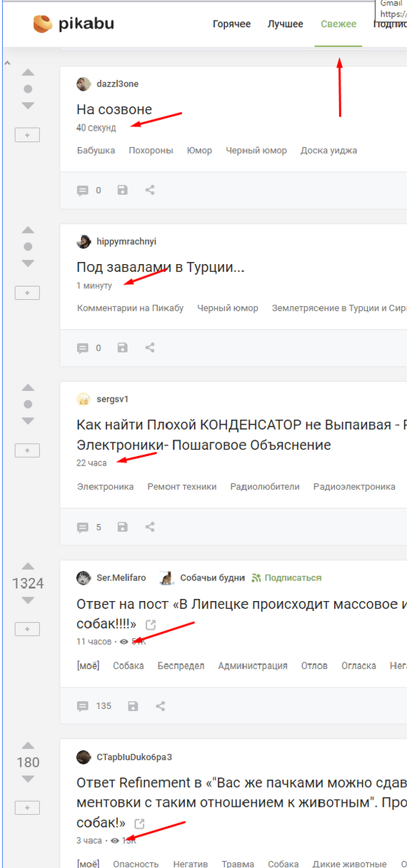
Task: Filter by the Электроника tag
Action: pyautogui.click(x=105, y=487)
